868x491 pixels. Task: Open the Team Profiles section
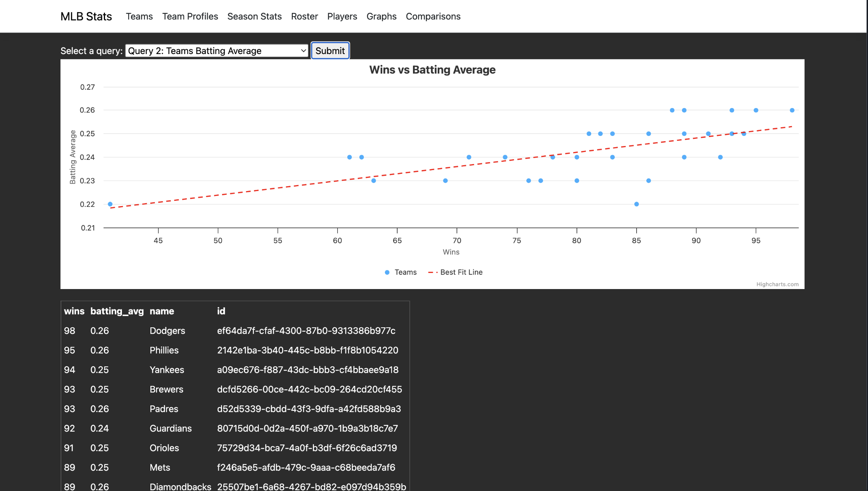[x=190, y=16]
